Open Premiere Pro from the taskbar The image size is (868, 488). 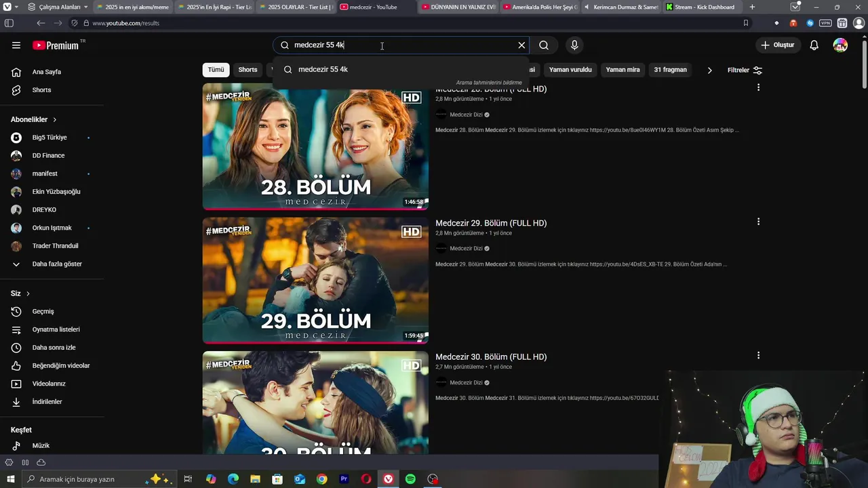pos(344,479)
